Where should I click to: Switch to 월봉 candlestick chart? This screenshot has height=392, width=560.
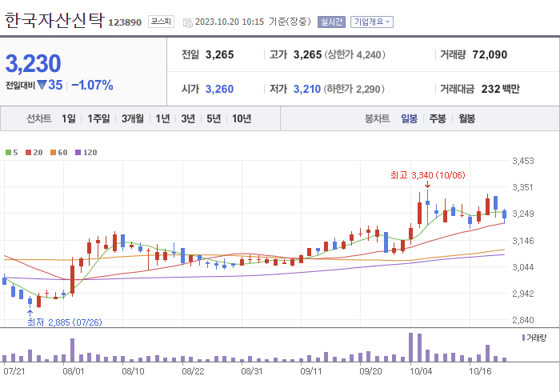point(466,118)
